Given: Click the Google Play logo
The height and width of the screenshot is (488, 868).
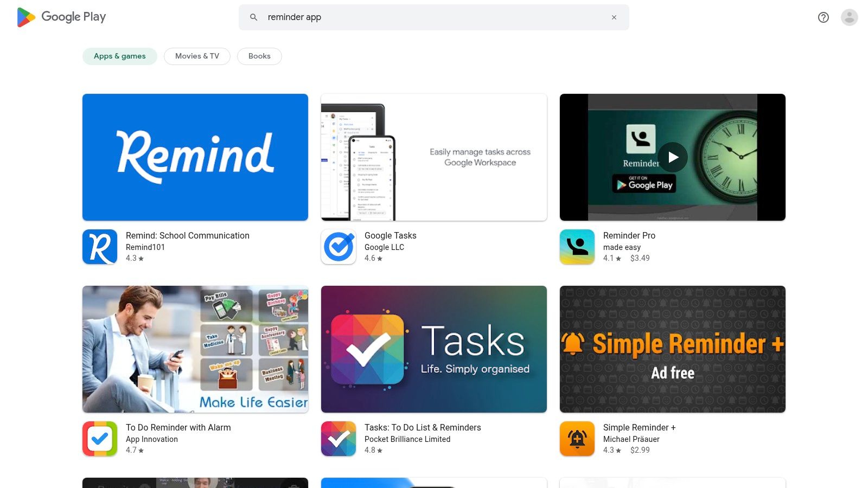Looking at the screenshot, I should pyautogui.click(x=61, y=17).
